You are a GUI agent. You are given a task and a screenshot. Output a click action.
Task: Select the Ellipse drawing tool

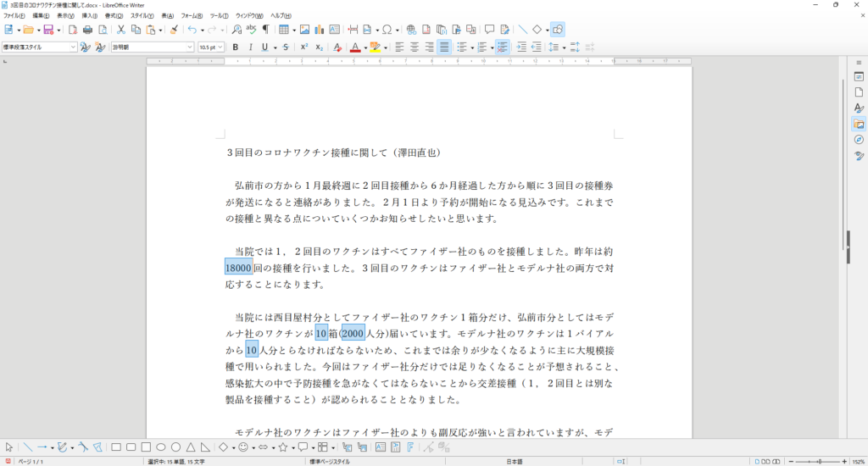(x=160, y=447)
